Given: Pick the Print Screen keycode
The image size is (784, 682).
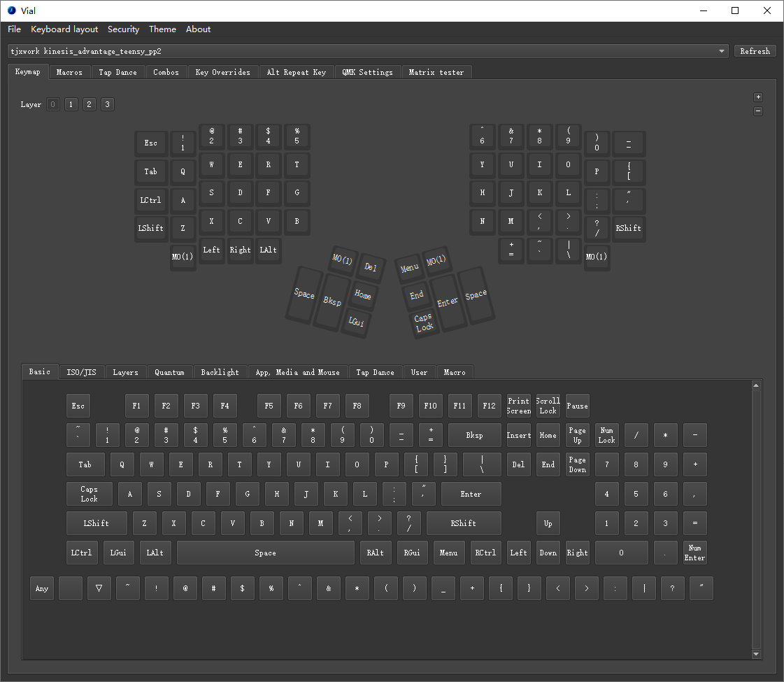Looking at the screenshot, I should point(518,406).
